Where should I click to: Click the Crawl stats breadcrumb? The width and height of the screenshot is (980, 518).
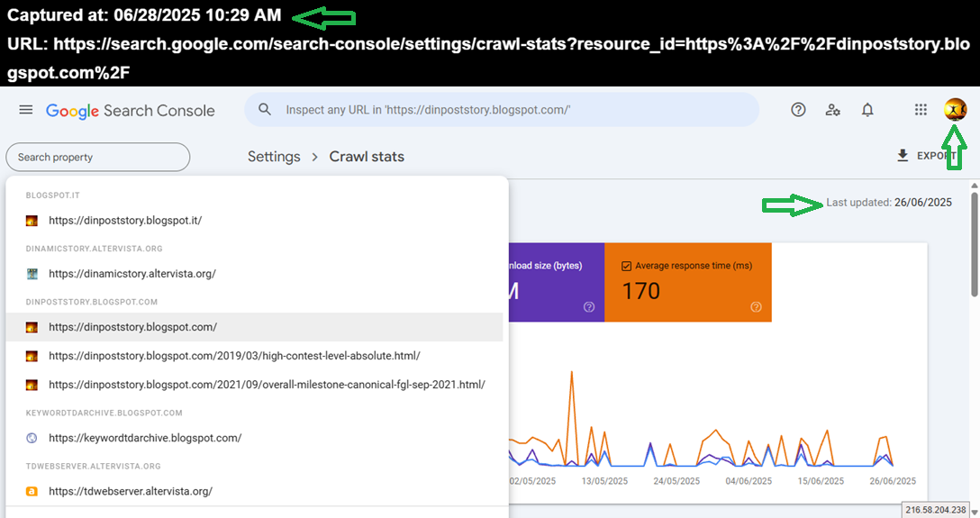367,157
